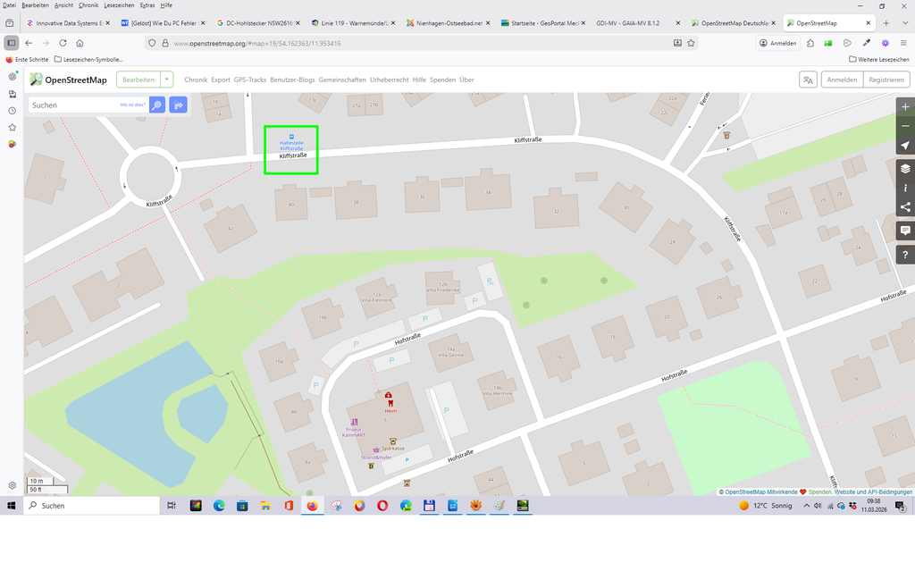Zoom in with the plus map control
The image size is (915, 588).
pos(905,106)
